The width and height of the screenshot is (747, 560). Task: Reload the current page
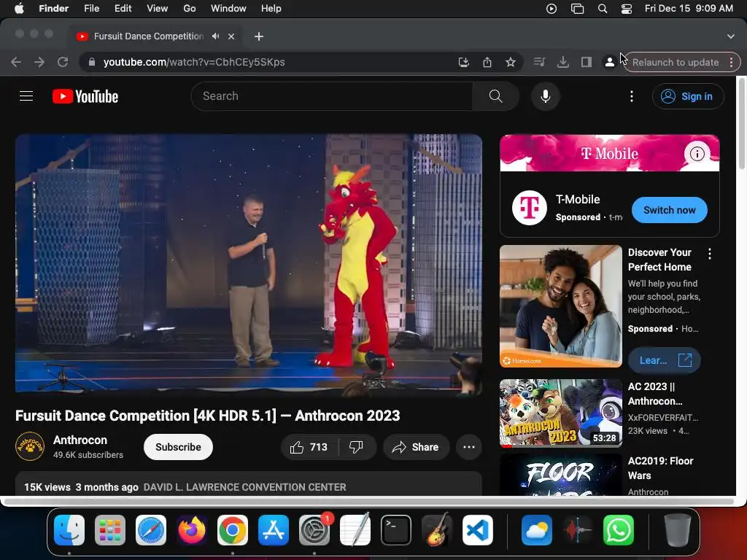(63, 62)
